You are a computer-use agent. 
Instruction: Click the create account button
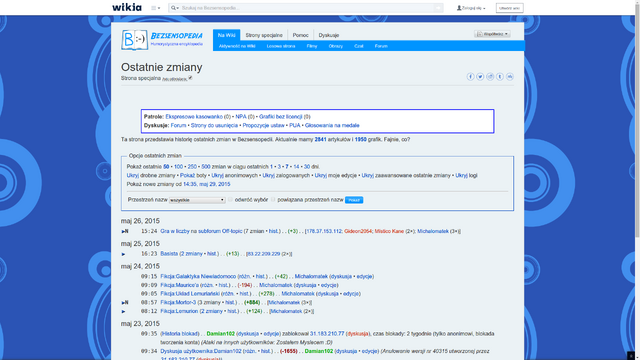[509, 8]
